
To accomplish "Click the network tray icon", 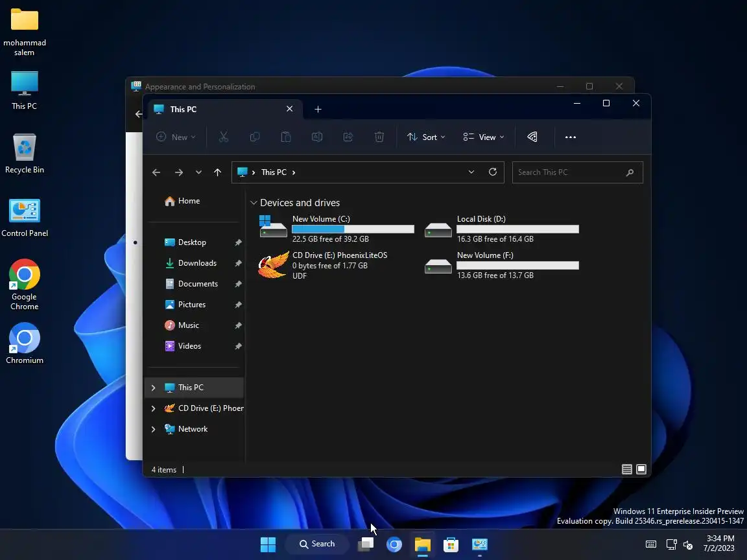I will [671, 544].
